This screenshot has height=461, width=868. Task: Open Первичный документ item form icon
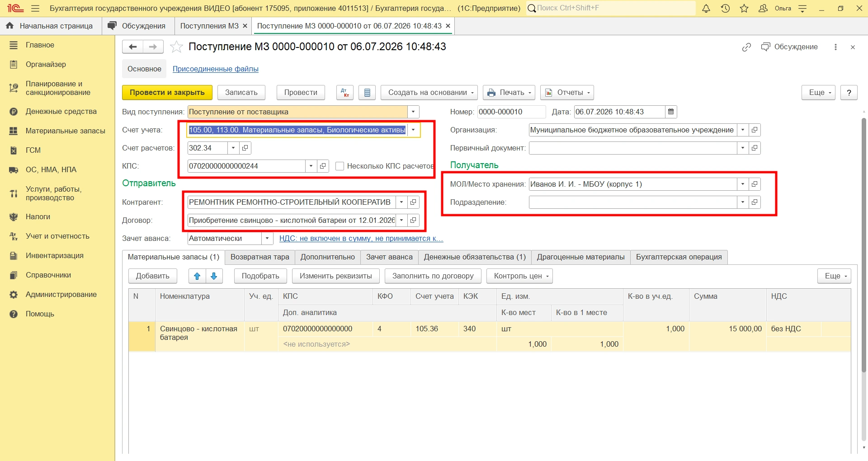click(x=755, y=148)
